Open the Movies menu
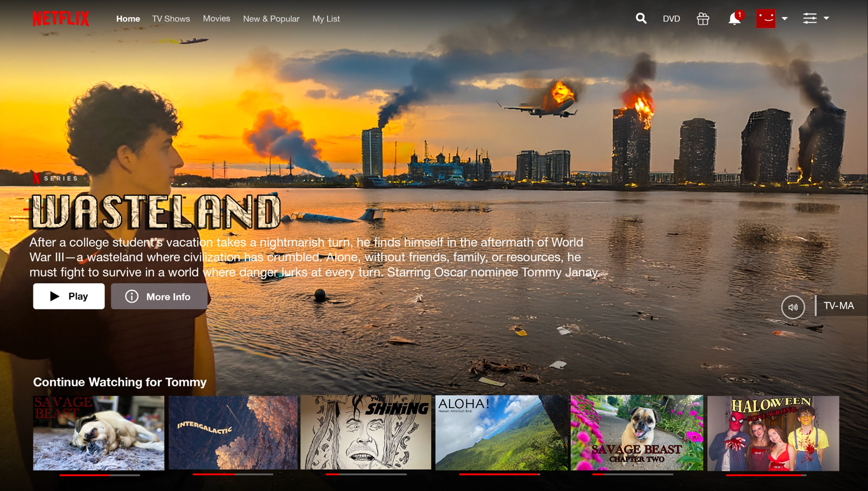This screenshot has width=868, height=491. [x=217, y=19]
